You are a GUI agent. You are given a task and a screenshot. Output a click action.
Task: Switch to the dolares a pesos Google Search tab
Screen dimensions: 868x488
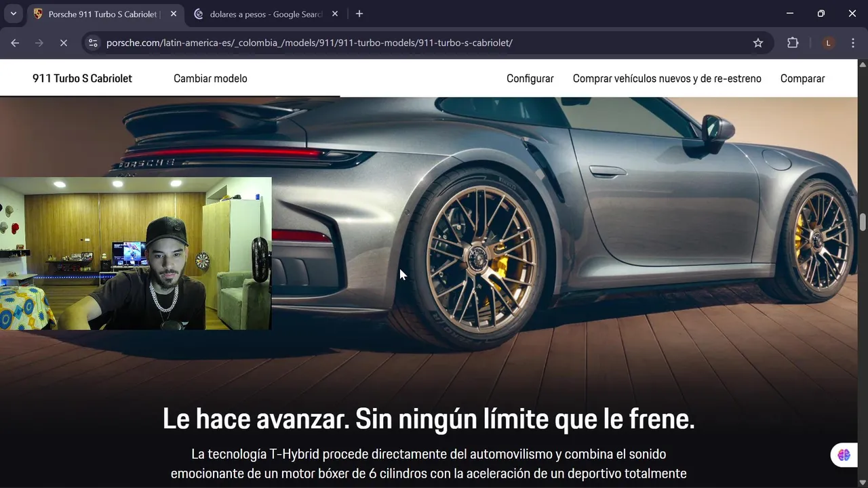point(266,14)
